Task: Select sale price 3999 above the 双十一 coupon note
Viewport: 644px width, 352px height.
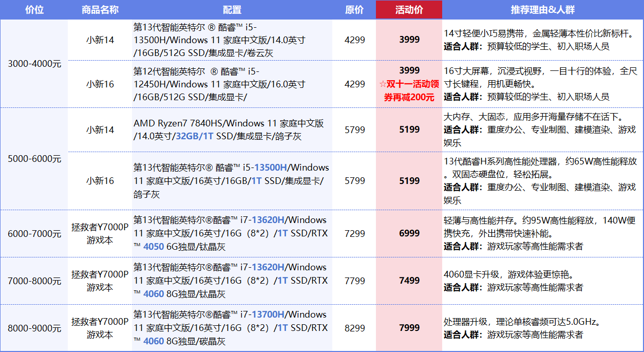Action: click(409, 70)
